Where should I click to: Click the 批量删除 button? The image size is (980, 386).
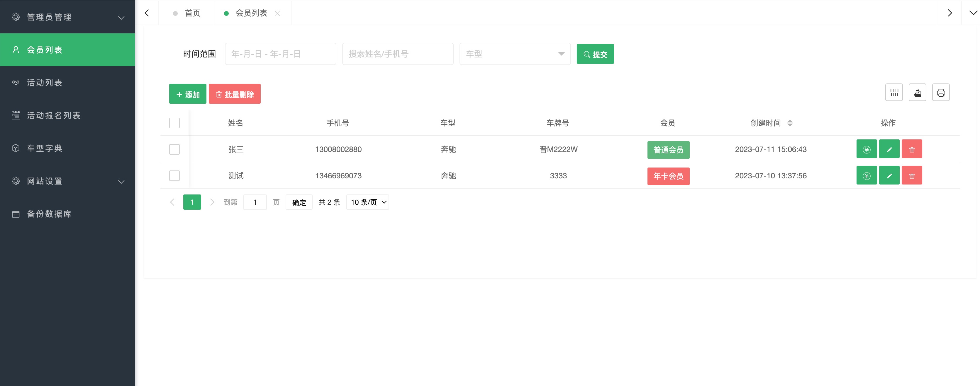(234, 94)
